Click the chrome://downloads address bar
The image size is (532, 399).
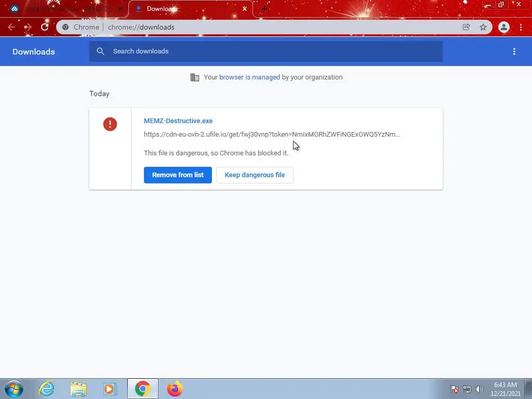click(274, 27)
